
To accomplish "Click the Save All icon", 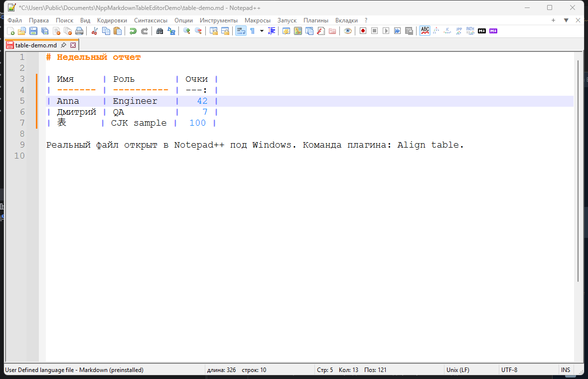I will 45,31.
